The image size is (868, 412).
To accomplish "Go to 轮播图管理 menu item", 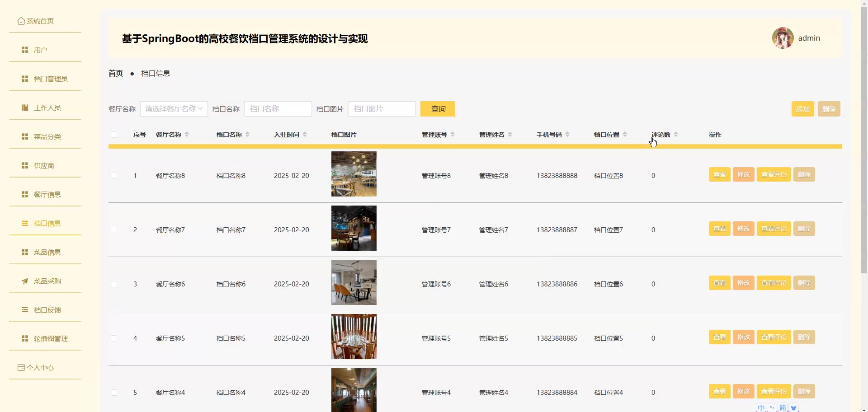I will tap(51, 339).
